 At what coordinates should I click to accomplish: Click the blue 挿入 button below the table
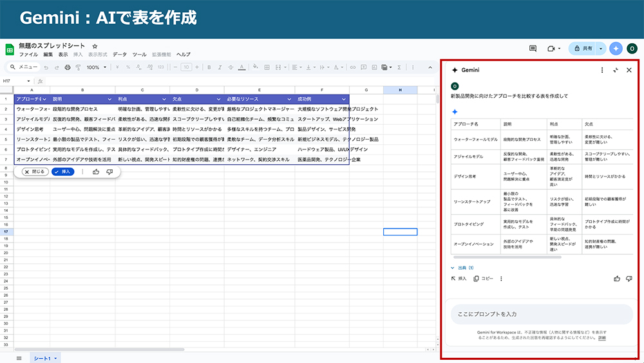[63, 172]
